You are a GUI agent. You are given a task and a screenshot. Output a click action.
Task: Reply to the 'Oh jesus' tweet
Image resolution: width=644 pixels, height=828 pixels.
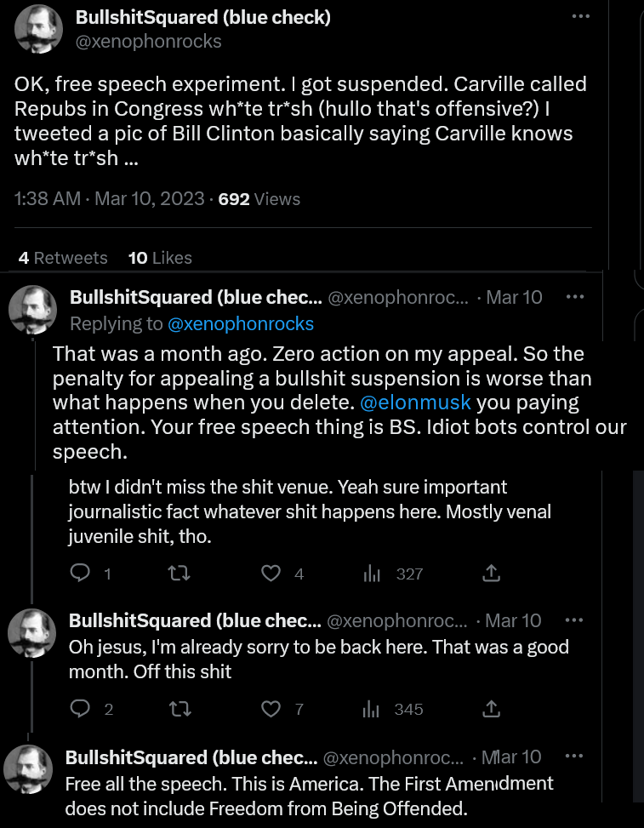coord(81,708)
